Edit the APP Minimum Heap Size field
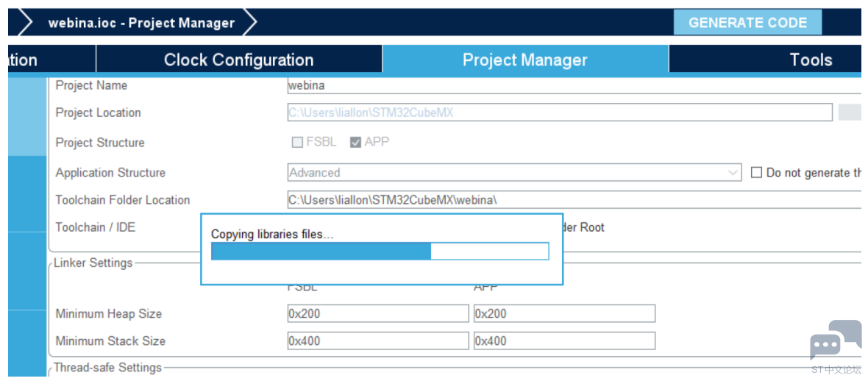 565,313
